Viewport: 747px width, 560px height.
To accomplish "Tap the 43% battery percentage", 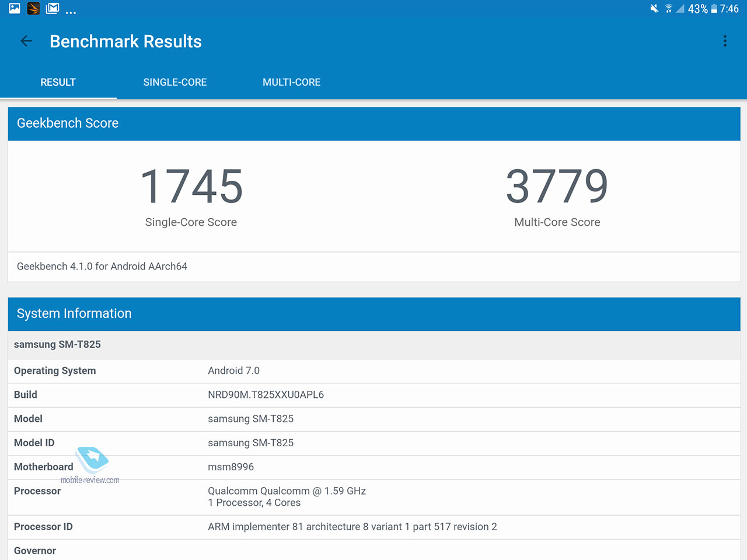I will [698, 9].
